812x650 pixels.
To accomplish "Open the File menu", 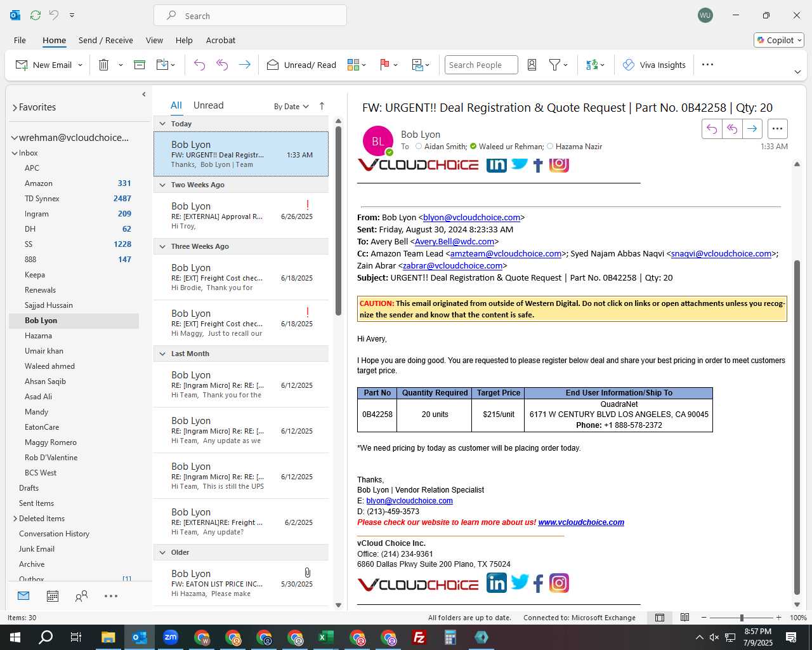I will point(20,40).
